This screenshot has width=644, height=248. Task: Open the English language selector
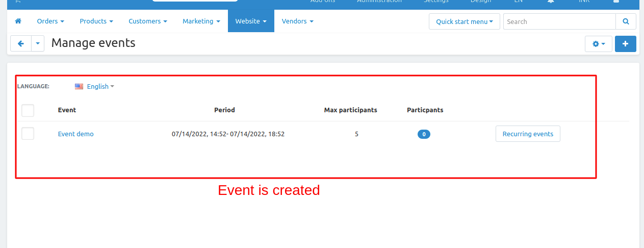(x=95, y=86)
